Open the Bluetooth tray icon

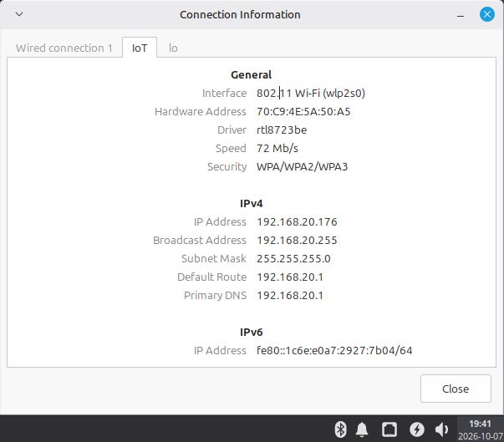tap(340, 429)
